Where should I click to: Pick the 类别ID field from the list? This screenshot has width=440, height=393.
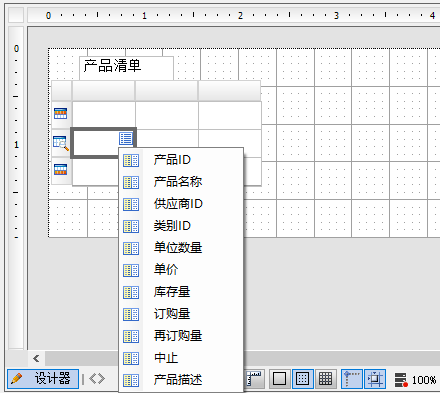[181, 226]
